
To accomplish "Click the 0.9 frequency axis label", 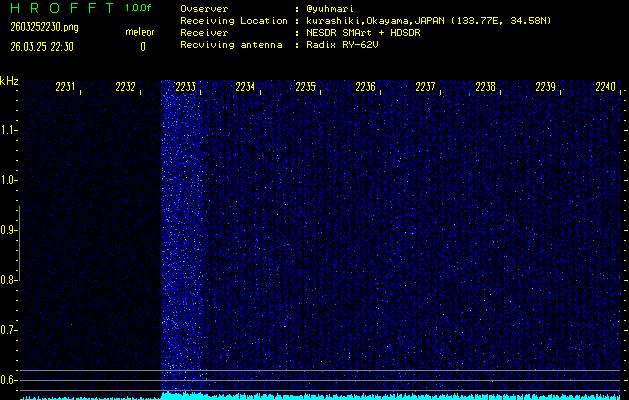I will 9,230.
